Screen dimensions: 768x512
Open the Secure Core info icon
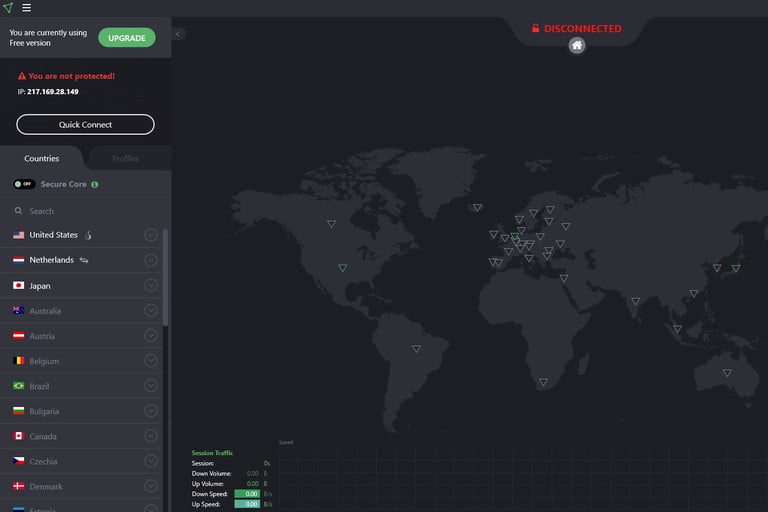[95, 184]
